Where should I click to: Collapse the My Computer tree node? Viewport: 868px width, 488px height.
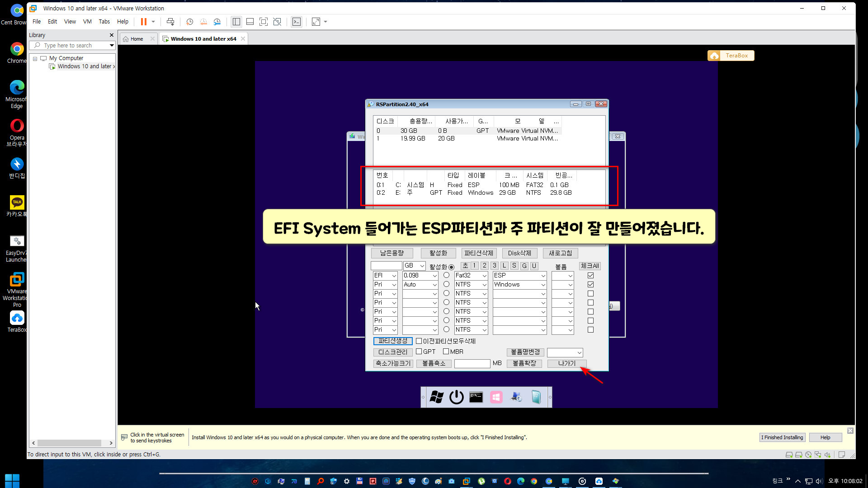point(35,58)
